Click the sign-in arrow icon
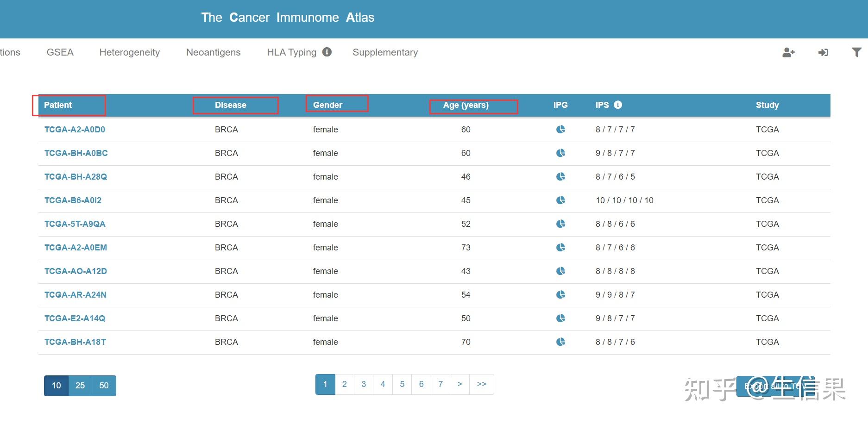This screenshot has height=424, width=868. point(823,52)
